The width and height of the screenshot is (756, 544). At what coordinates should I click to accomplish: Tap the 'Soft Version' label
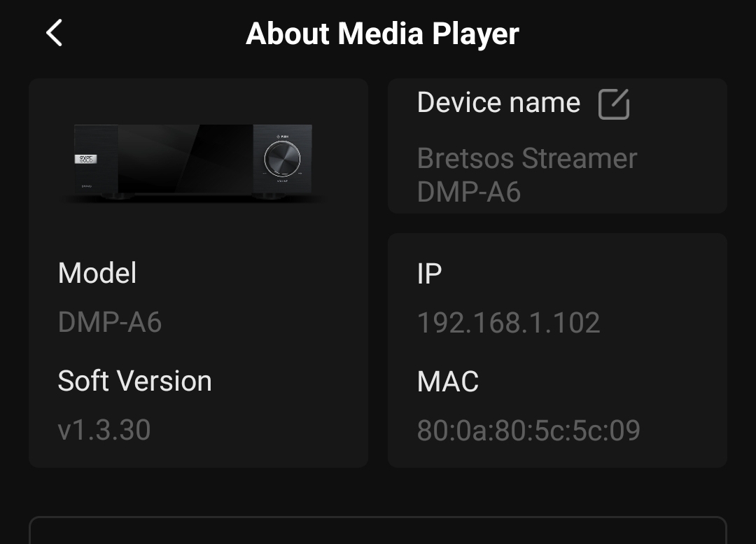134,381
